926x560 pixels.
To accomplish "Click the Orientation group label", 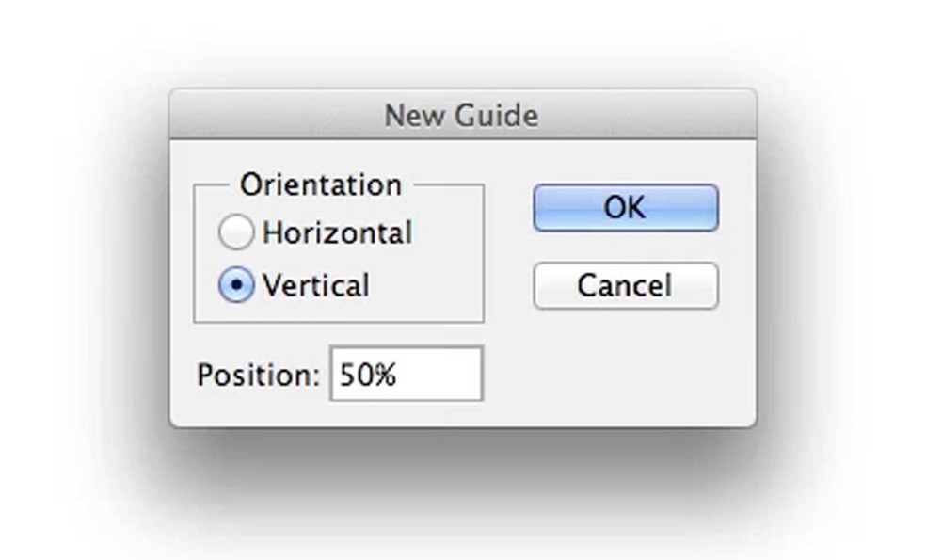I will [320, 184].
